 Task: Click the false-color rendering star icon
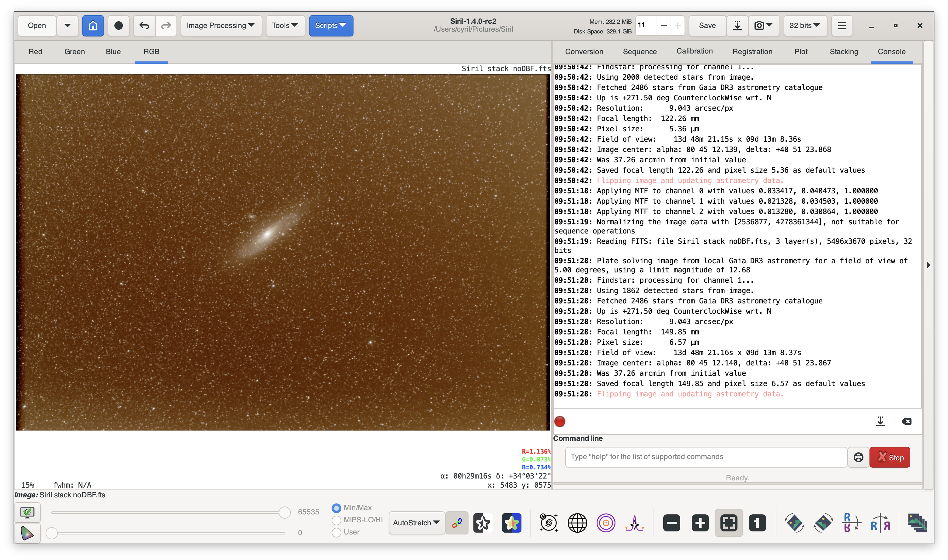pos(511,523)
